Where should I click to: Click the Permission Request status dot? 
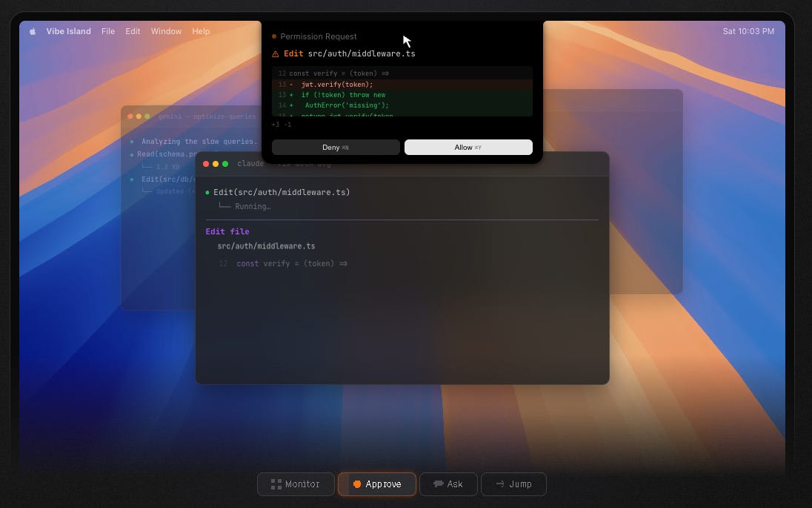point(274,36)
